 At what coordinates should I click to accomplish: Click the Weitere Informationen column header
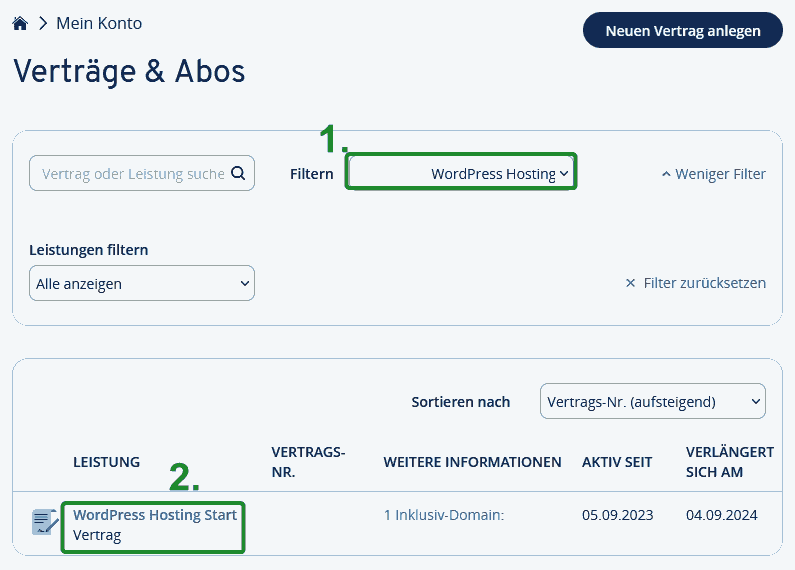pos(472,462)
